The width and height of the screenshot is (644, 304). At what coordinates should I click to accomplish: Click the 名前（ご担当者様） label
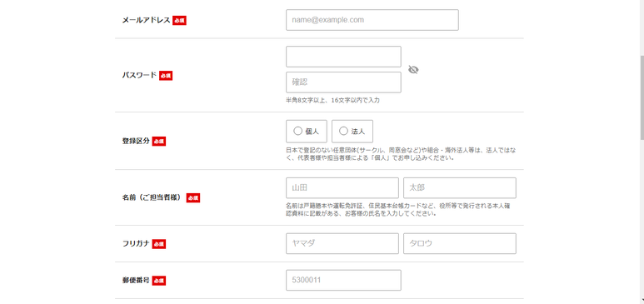(x=152, y=197)
